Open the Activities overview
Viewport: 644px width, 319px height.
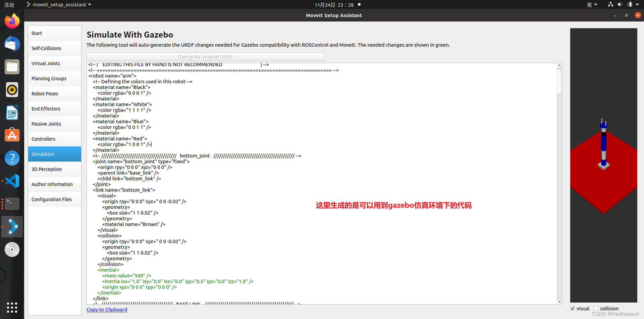point(9,5)
